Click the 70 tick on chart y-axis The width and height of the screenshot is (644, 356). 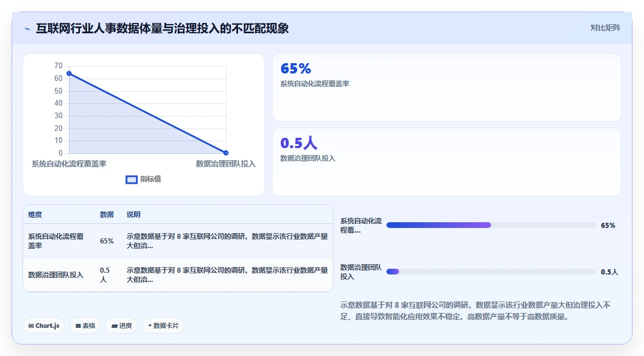click(58, 65)
